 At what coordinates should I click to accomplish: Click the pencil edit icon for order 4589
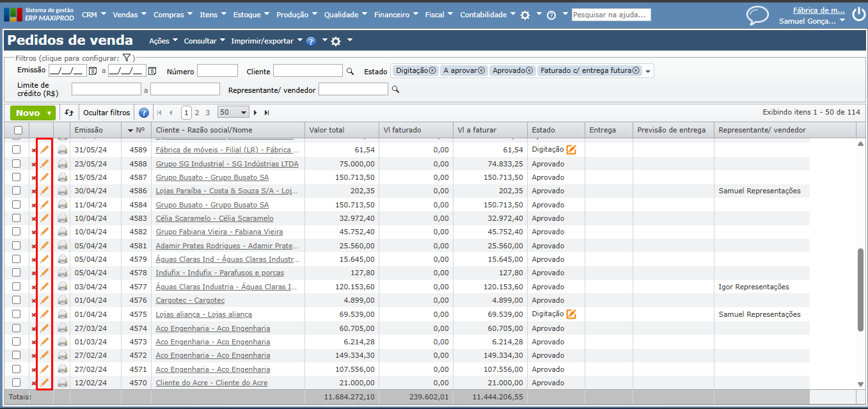(44, 150)
